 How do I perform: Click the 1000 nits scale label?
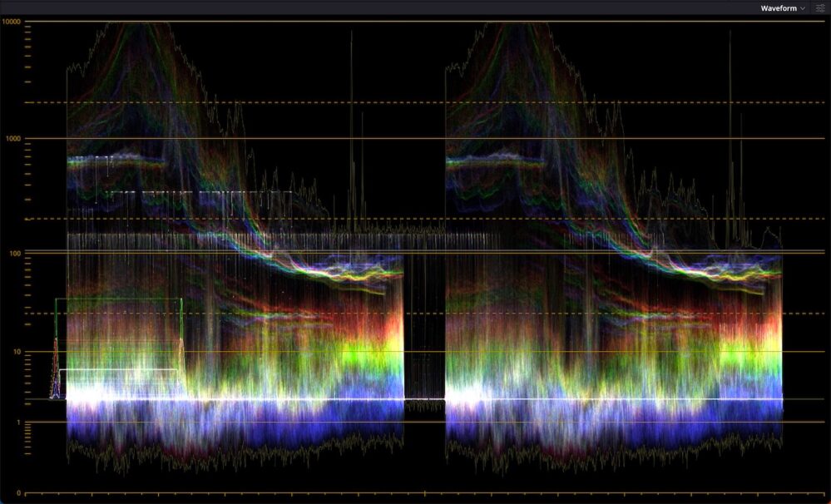13,139
